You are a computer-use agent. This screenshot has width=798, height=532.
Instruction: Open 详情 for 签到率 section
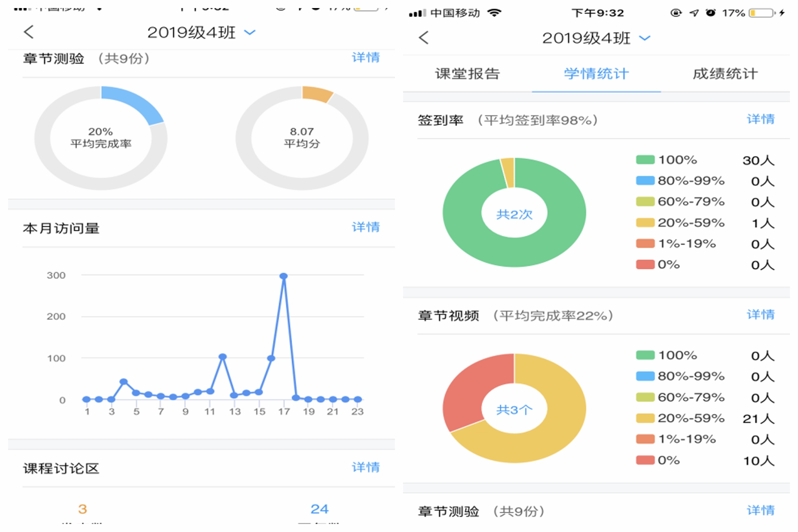760,119
